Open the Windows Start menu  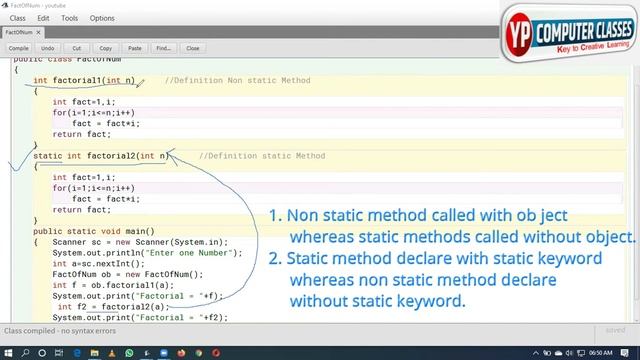[8, 353]
